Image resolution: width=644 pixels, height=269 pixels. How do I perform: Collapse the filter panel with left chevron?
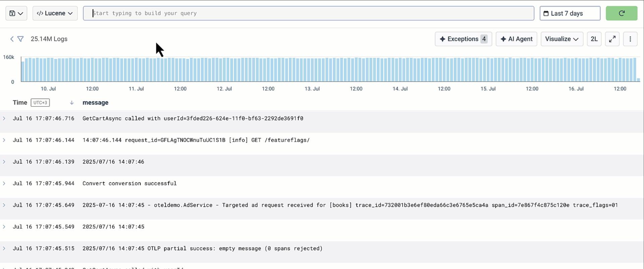tap(12, 39)
